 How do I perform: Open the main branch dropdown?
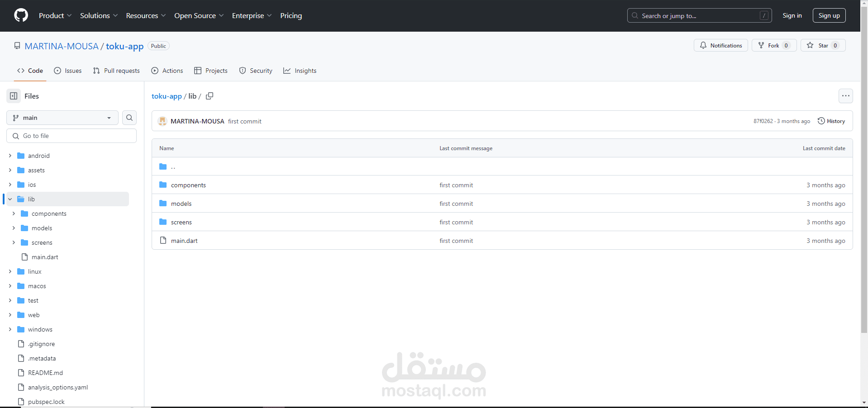pos(62,118)
